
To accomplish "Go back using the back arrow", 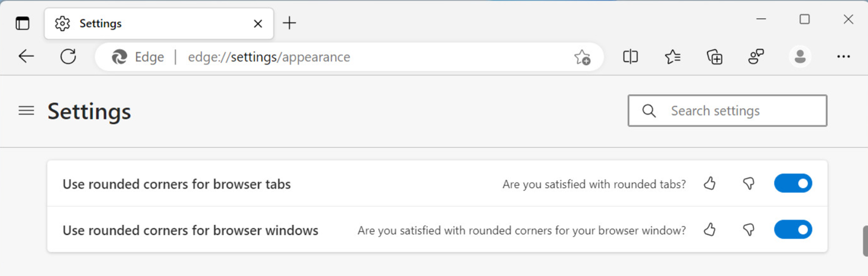I will click(26, 57).
